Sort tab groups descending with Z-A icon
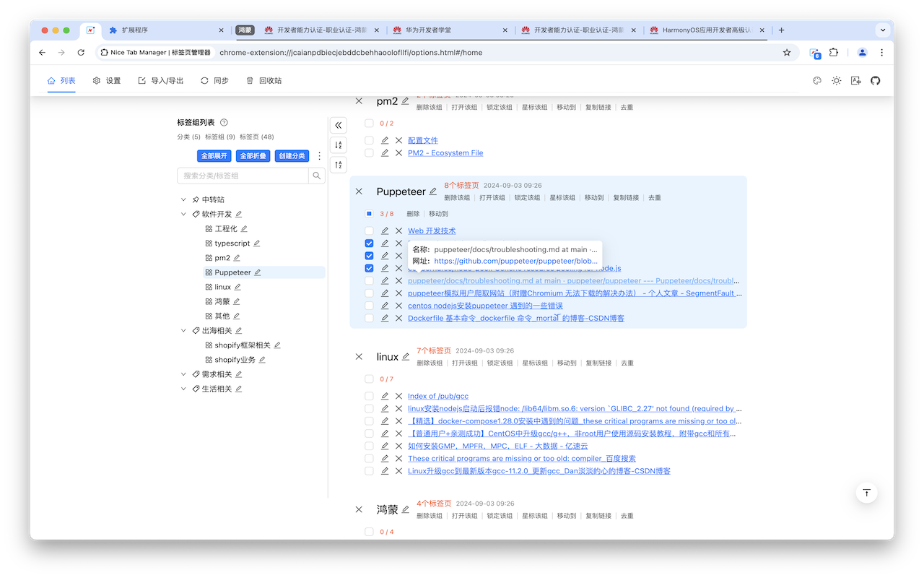 pyautogui.click(x=339, y=165)
